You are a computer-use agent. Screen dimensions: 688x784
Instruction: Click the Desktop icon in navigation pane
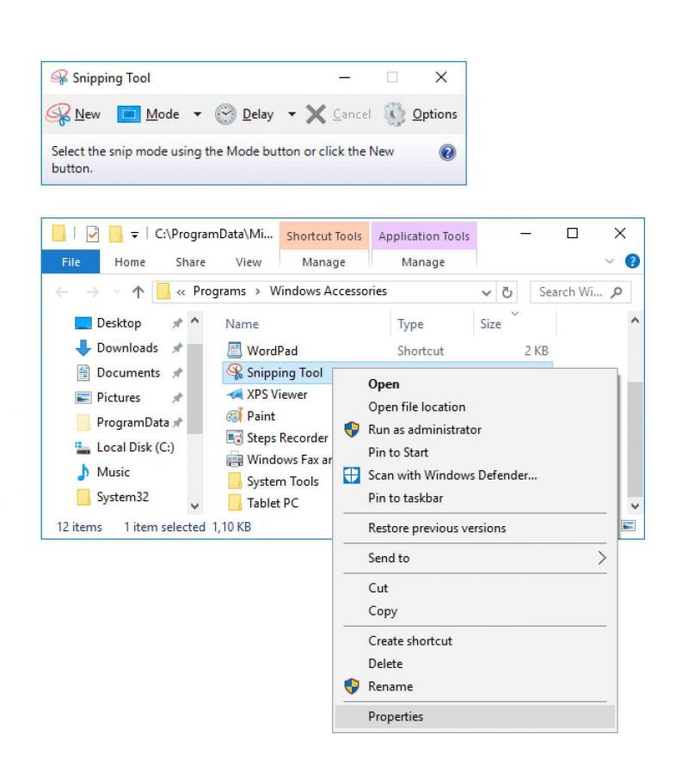(83, 323)
